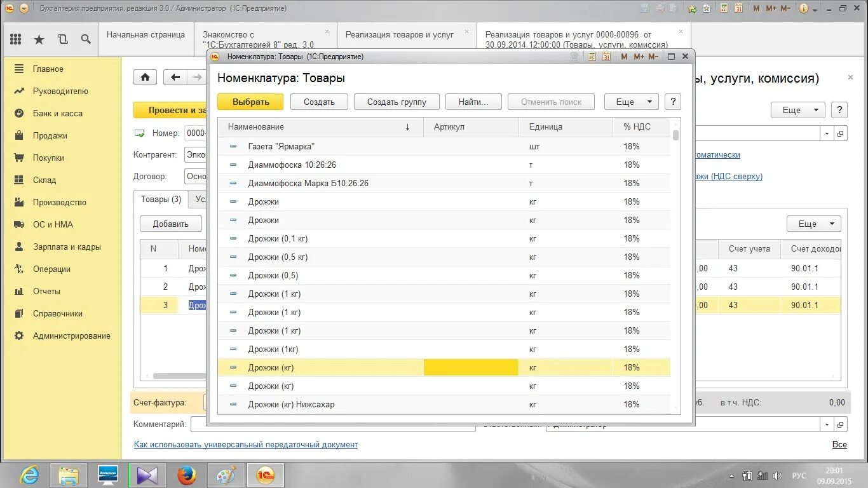Select row Дрожжи (0,1 кг)
Viewport: 868px width, 488px height.
444,238
